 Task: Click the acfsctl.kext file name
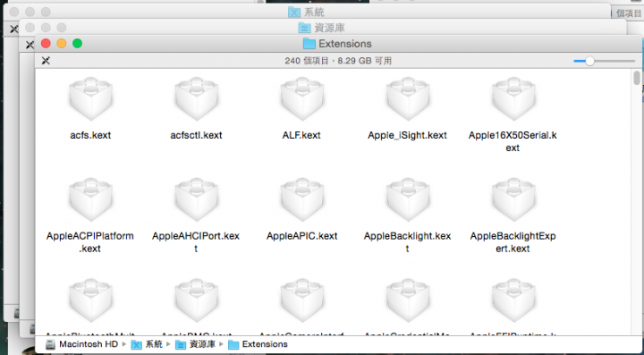pyautogui.click(x=196, y=135)
